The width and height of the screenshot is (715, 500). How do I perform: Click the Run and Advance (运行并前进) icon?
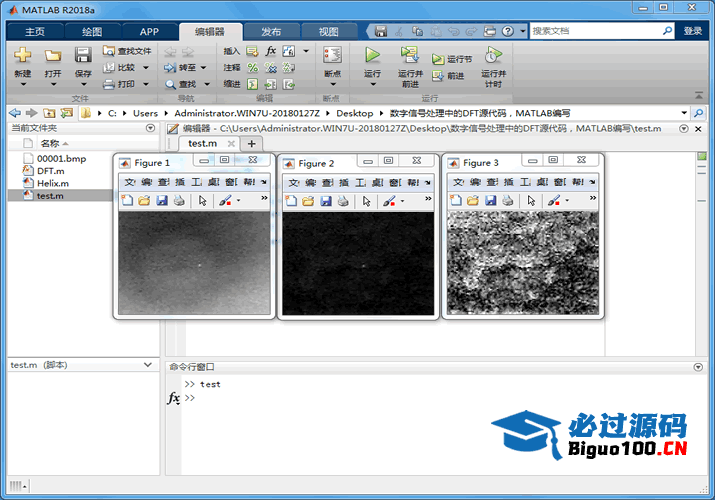coord(410,55)
